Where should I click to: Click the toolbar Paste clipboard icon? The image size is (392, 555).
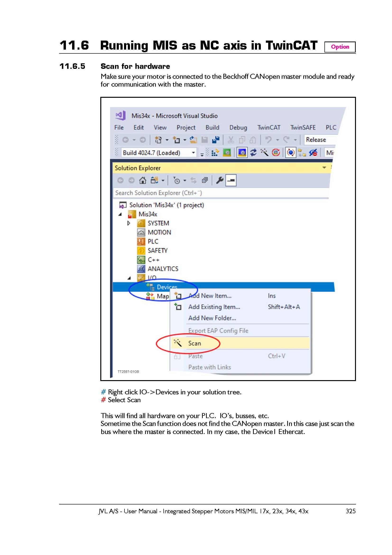(253, 140)
